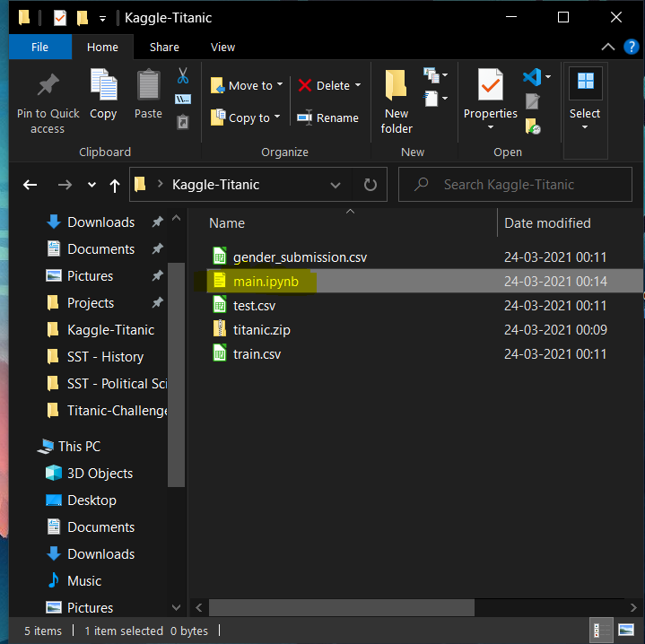Viewport: 645px width, 644px height.
Task: Click the Copy ribbon icon
Action: [x=103, y=85]
